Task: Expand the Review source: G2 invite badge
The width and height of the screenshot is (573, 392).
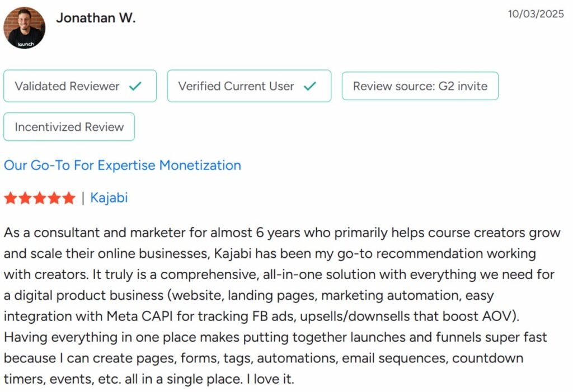Action: coord(420,86)
